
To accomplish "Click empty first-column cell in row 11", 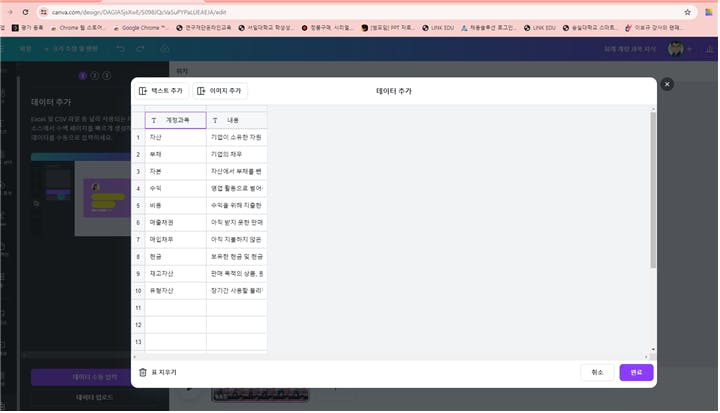I will pos(175,308).
